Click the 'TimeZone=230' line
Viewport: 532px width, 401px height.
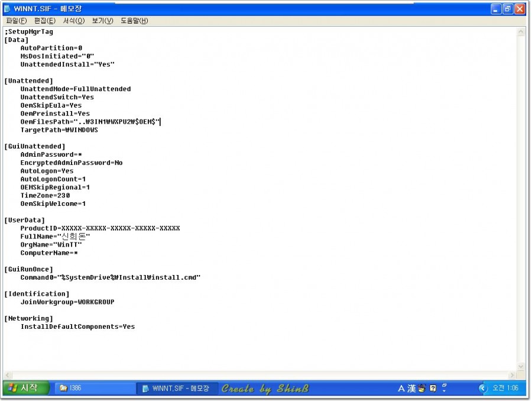(45, 195)
